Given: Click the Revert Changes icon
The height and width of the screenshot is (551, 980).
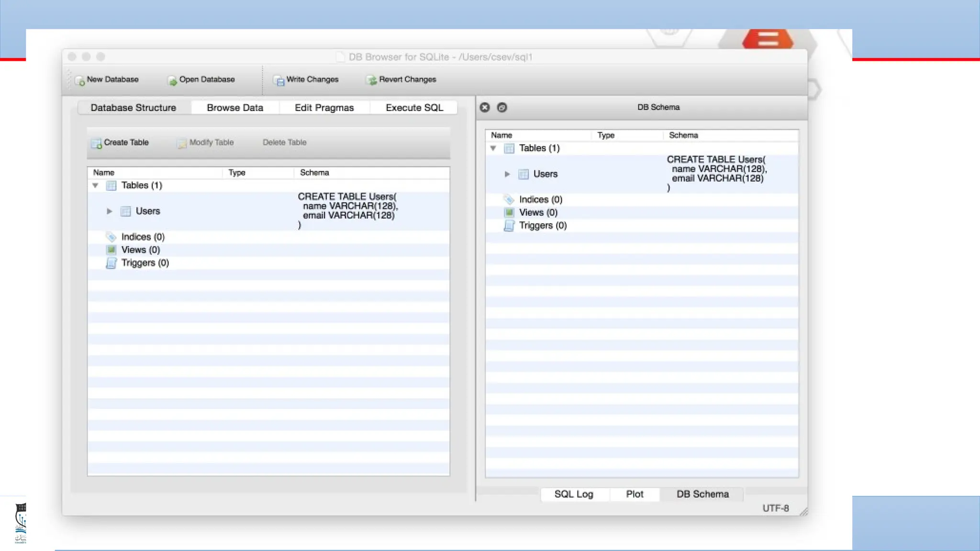Looking at the screenshot, I should [x=372, y=80].
